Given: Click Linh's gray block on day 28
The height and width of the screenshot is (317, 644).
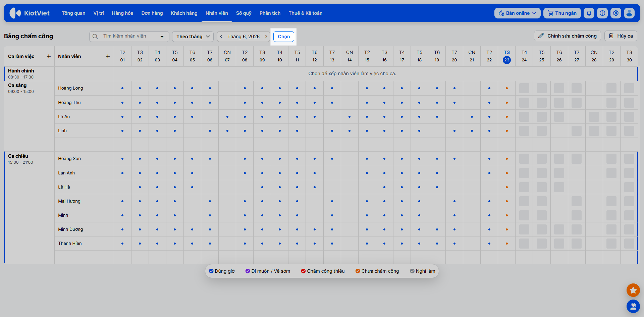Looking at the screenshot, I should pos(594,131).
